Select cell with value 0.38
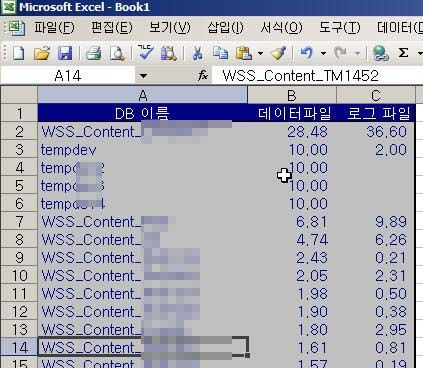Screen dimensions: 423x368 tap(376, 311)
